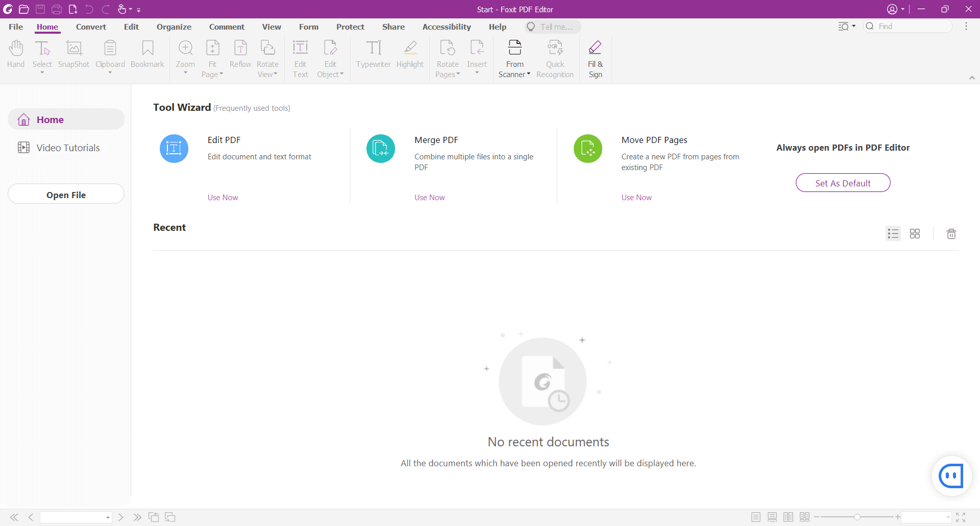Enable Reflow view
The height and width of the screenshot is (526, 980).
tap(240, 55)
